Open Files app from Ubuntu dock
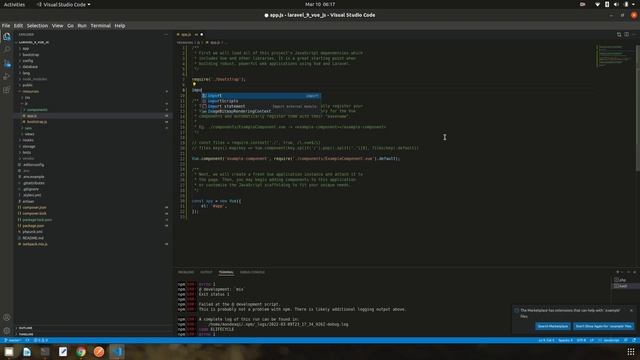Viewport: 640px width, 360px height. (x=9, y=352)
